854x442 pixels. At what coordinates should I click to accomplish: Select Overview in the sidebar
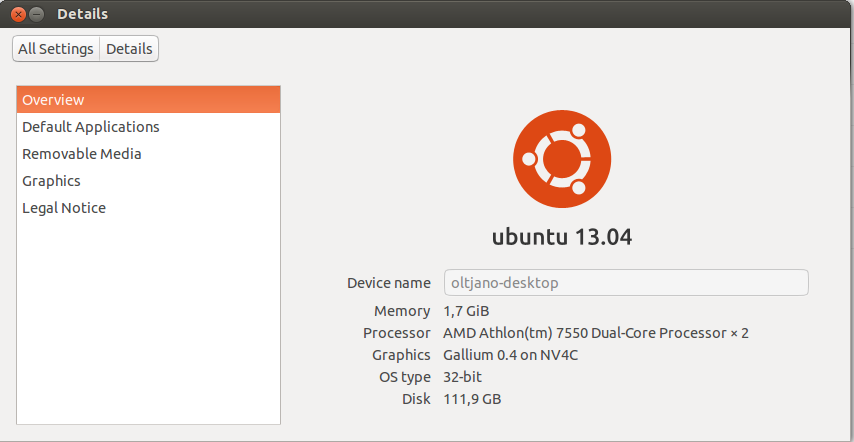pos(148,100)
